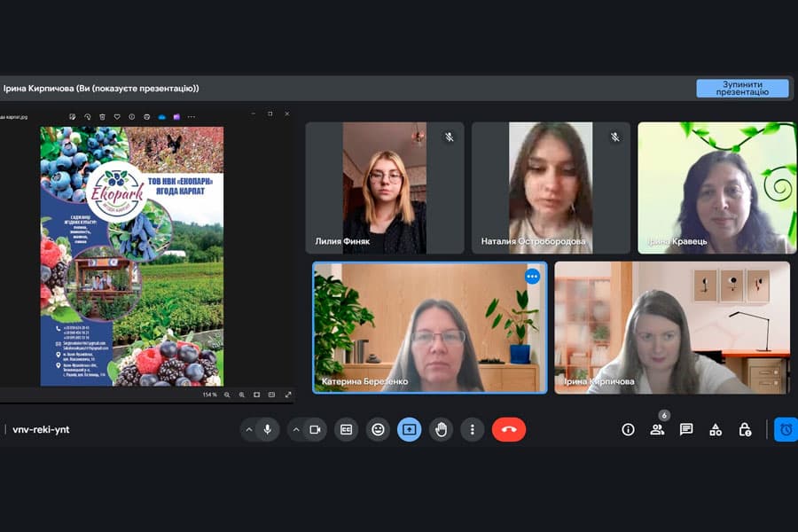Click the meeting code vnv-reki-ynt
798x532 pixels.
pyautogui.click(x=41, y=430)
